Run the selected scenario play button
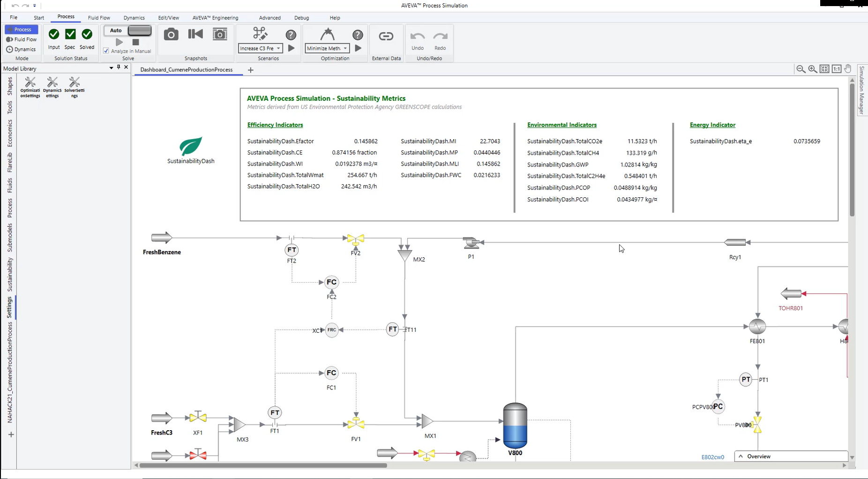The height and width of the screenshot is (479, 868). tap(292, 48)
